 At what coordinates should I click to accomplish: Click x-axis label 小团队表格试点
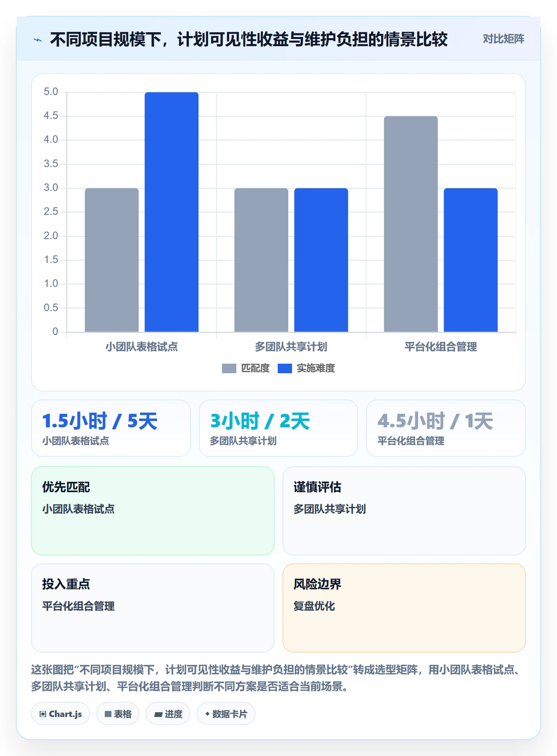coord(142,347)
